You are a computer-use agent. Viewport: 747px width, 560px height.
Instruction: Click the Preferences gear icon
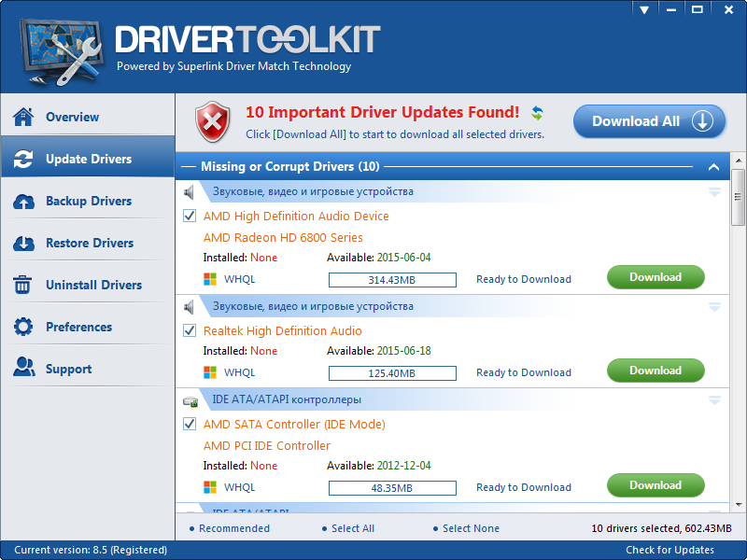pos(23,327)
